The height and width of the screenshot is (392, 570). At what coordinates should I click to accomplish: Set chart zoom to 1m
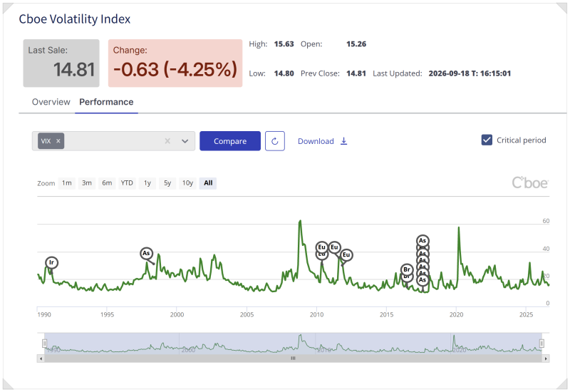click(66, 183)
